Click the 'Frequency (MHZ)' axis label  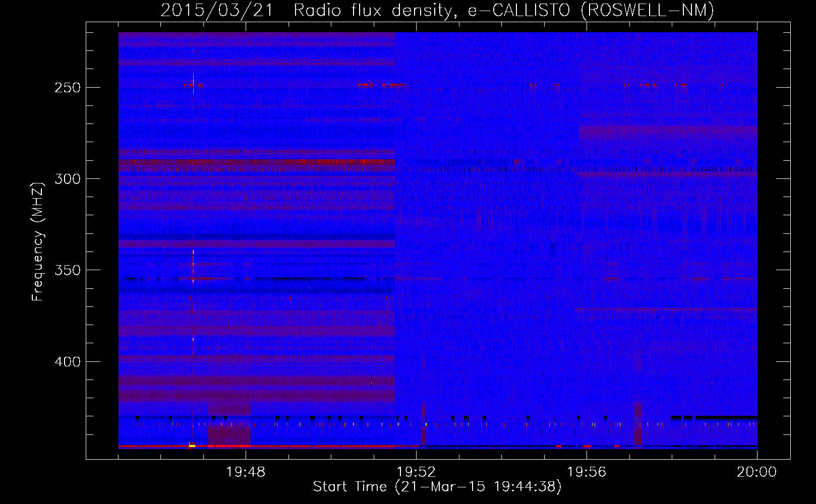38,241
